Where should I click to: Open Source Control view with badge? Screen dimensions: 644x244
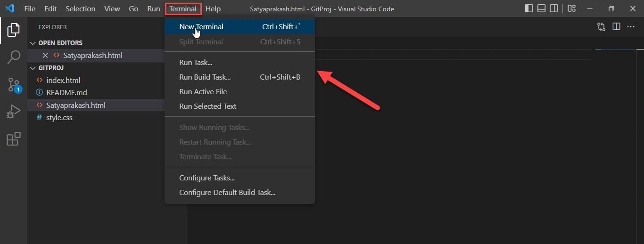coord(14,85)
